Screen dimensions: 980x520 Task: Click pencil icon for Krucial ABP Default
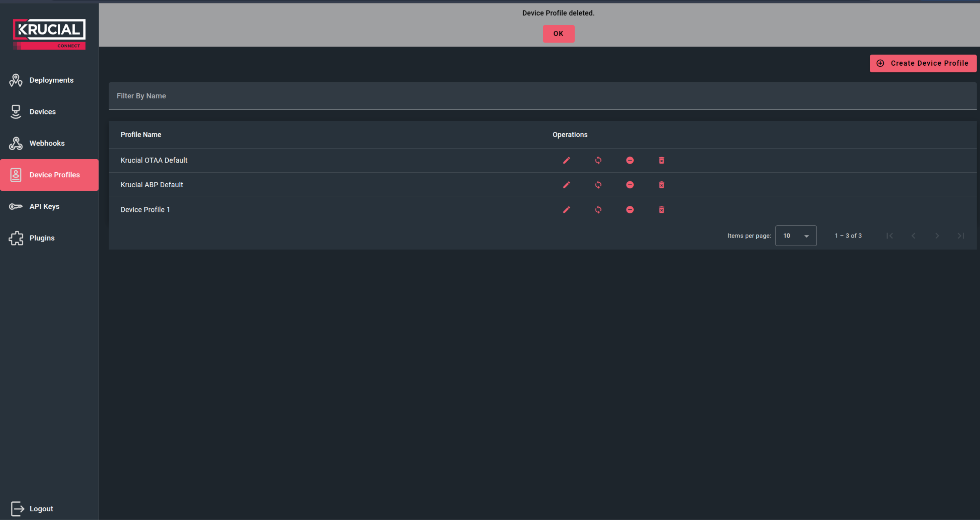point(566,185)
